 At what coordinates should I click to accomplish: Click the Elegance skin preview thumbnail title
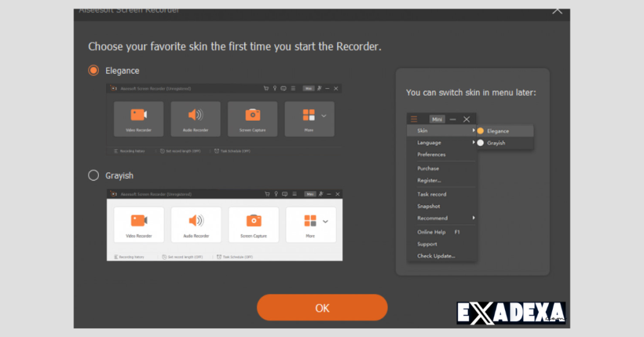[156, 88]
